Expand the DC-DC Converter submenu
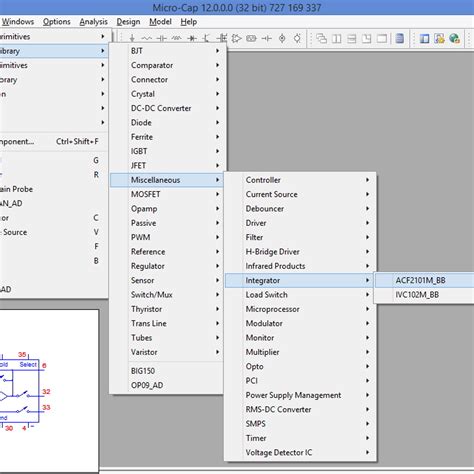 point(168,108)
